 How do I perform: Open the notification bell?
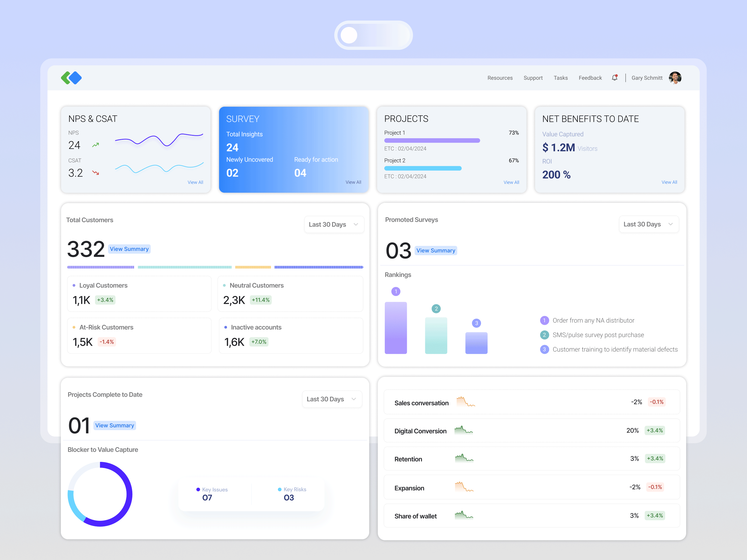(615, 78)
